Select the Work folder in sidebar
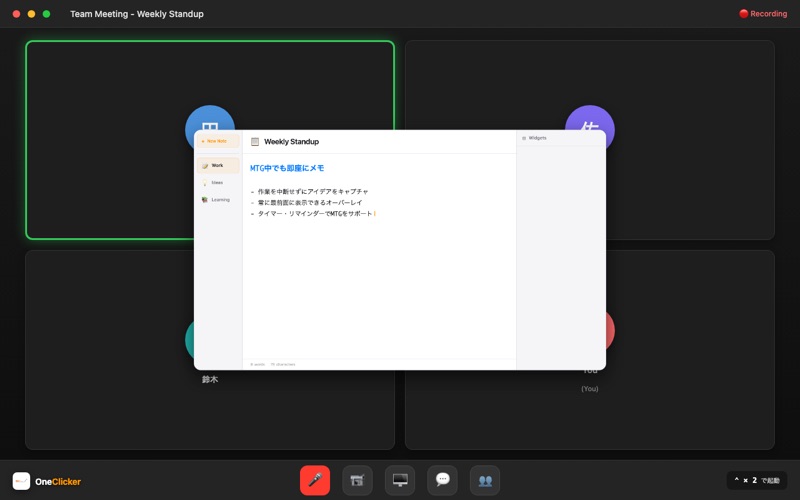Viewport: 800px width, 500px height. 217,165
